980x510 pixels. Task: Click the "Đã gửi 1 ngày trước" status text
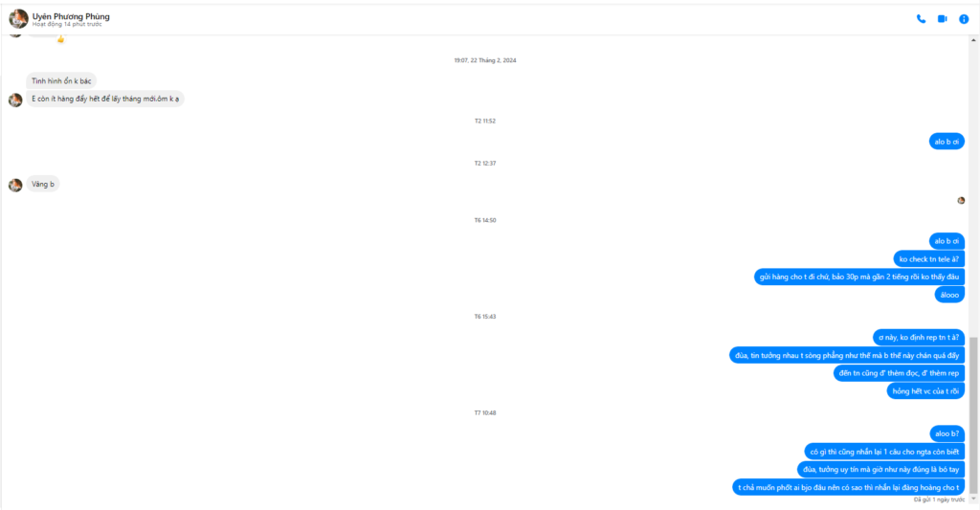[940, 500]
